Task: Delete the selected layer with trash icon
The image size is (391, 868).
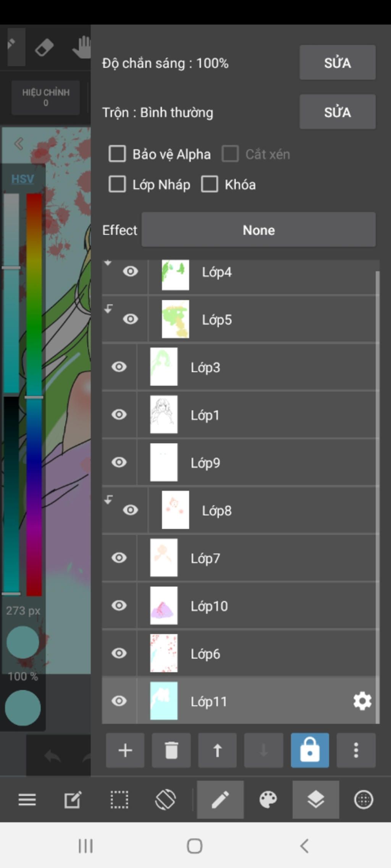Action: pos(171,750)
